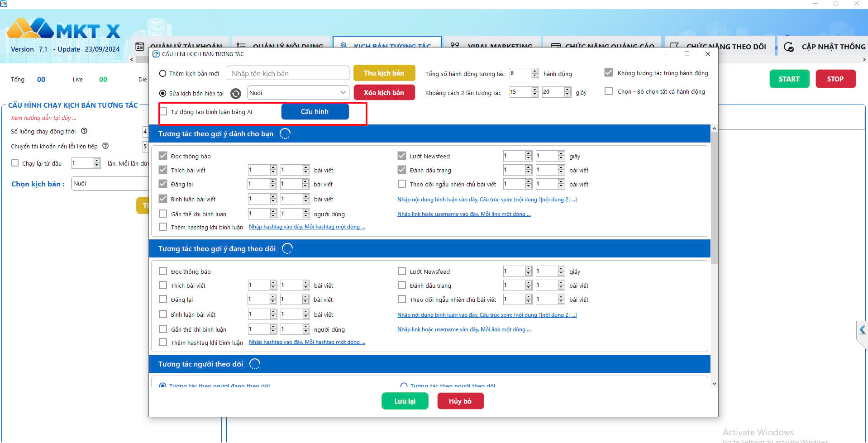Click the refresh script list icon
Viewport: 868px width, 443px height.
236,93
